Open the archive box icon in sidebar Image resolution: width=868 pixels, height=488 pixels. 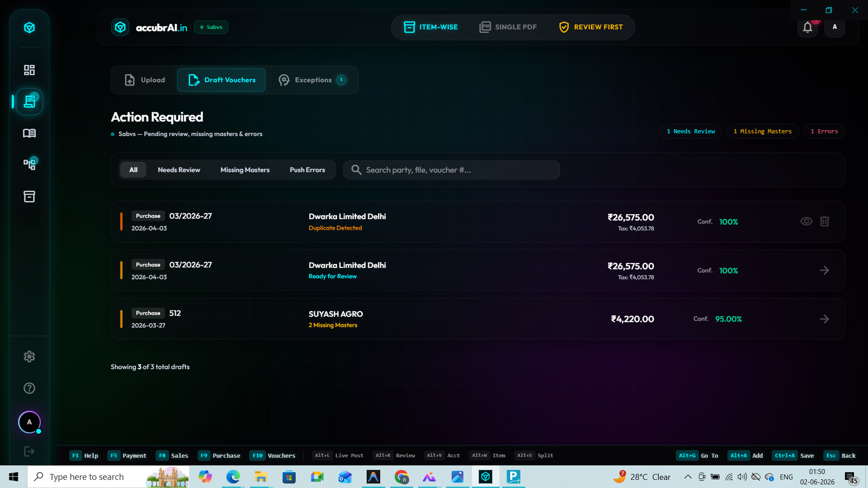[29, 196]
